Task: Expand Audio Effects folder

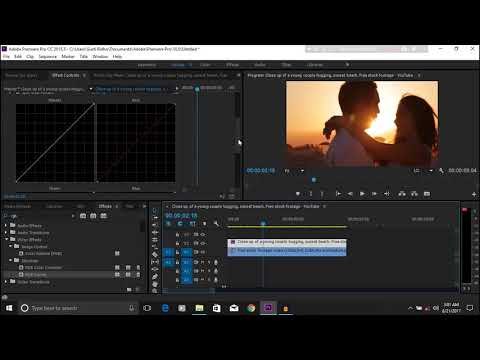Action: pyautogui.click(x=6, y=226)
